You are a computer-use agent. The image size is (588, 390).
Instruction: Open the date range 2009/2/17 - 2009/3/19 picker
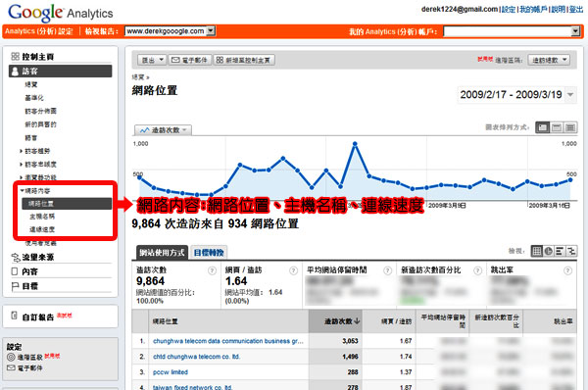[x=516, y=94]
